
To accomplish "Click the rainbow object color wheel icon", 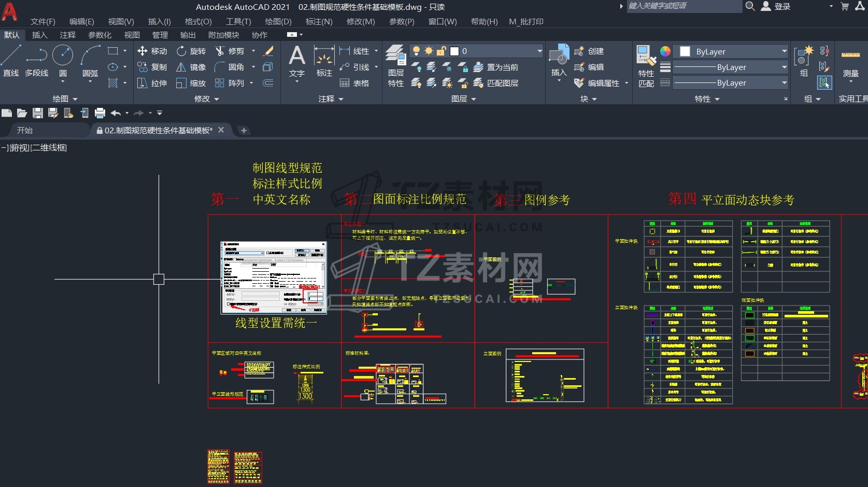I will click(665, 51).
